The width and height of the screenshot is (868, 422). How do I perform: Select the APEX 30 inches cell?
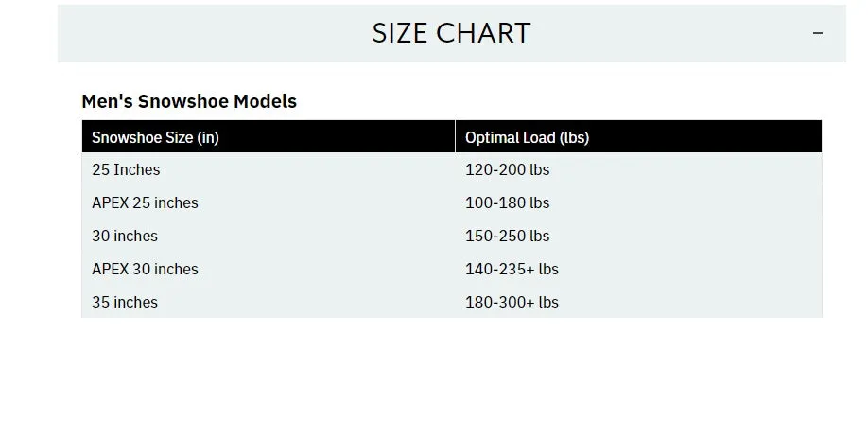click(x=145, y=270)
